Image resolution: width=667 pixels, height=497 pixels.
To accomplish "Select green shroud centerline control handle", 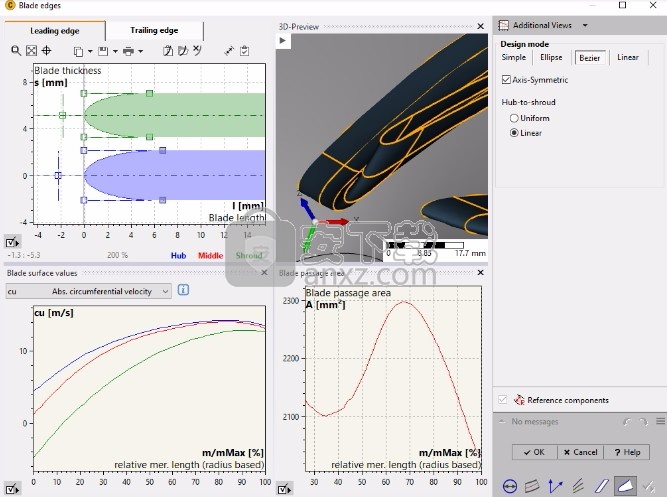I will (x=63, y=115).
